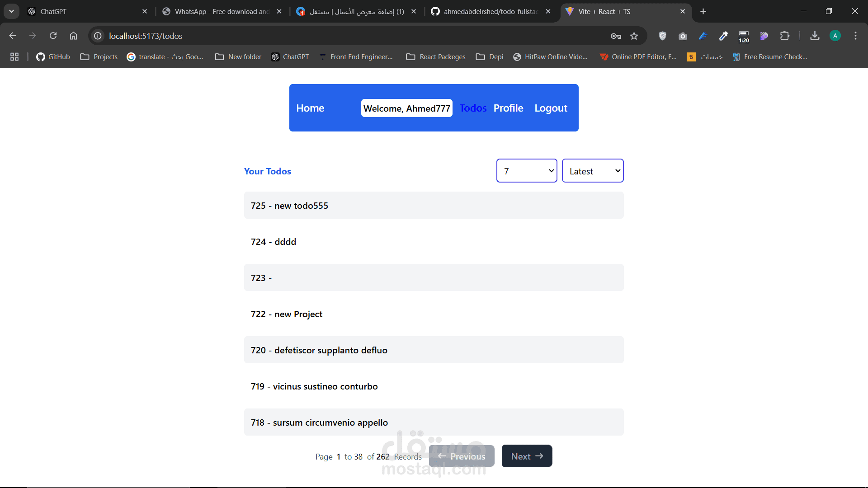Open the browser extensions puzzle icon

click(785, 36)
